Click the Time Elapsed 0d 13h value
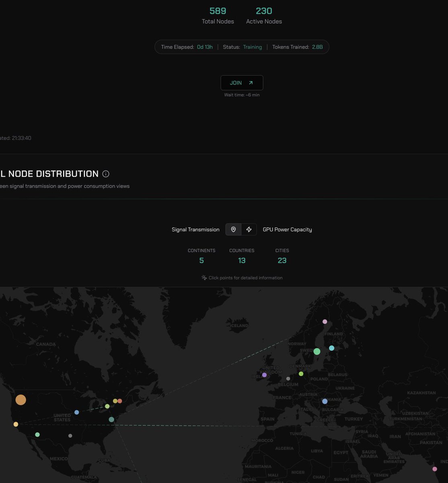Screen dimensions: 448x483 pos(205,47)
